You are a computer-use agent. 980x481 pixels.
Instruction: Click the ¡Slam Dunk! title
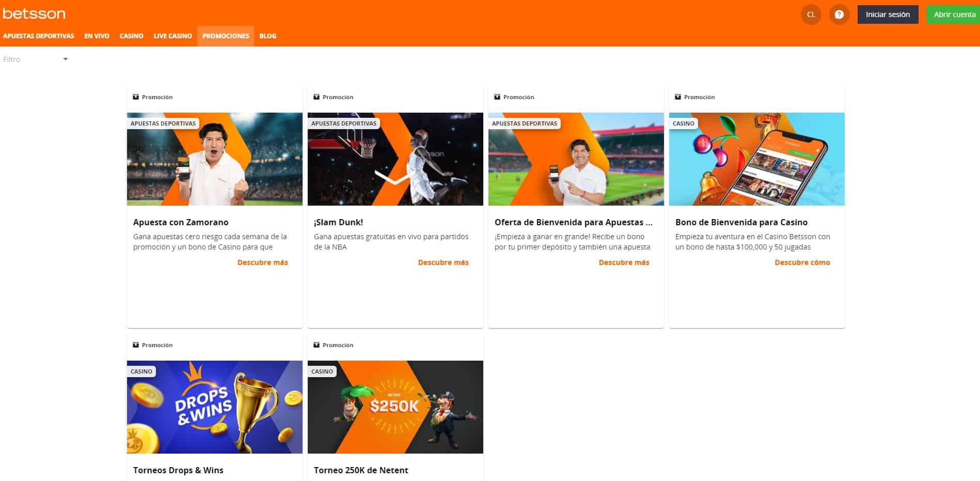point(338,222)
